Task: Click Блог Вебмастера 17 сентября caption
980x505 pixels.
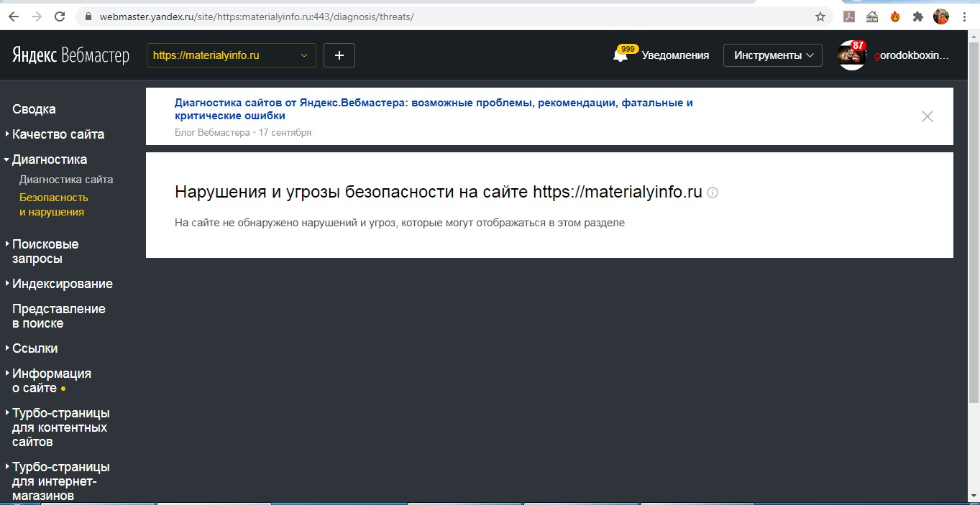Action: (x=243, y=133)
